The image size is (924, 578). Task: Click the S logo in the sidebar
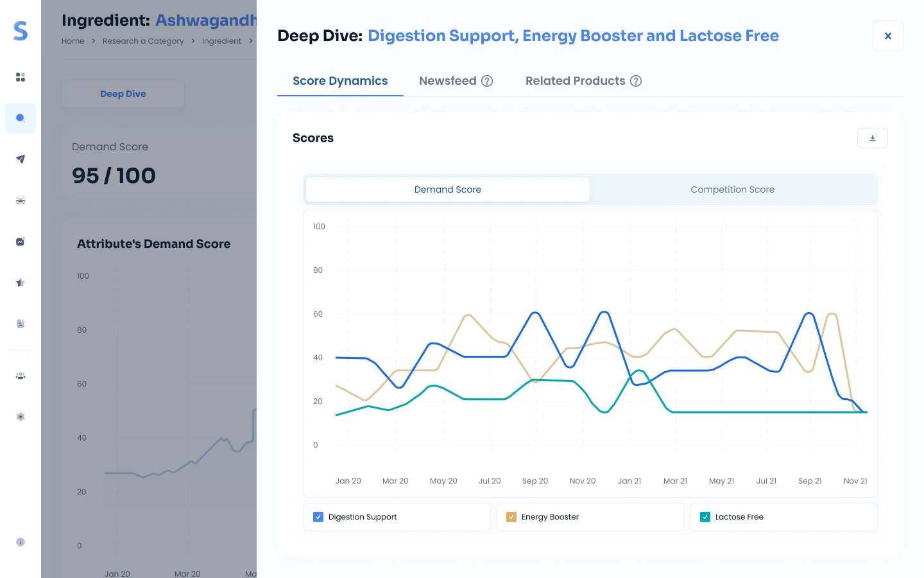[21, 31]
